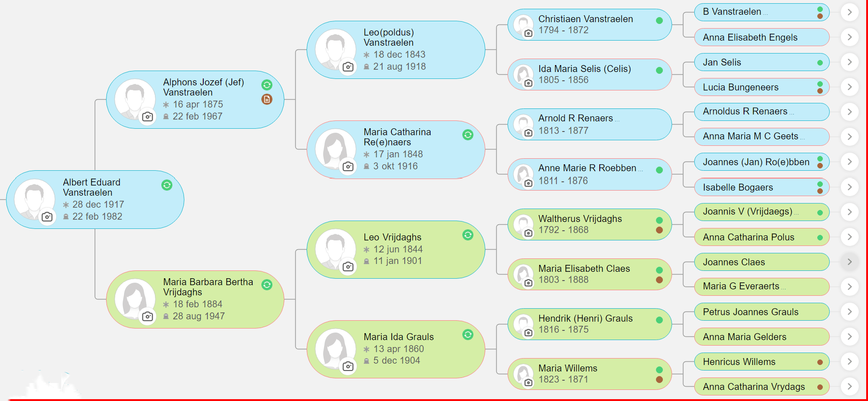The image size is (868, 401).
Task: Expand ancestors of Lucia Bungeneers
Action: click(850, 87)
